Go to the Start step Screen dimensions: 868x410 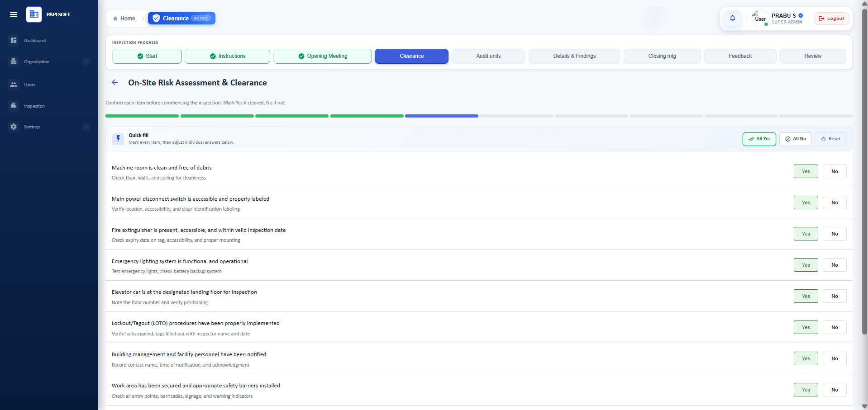147,56
